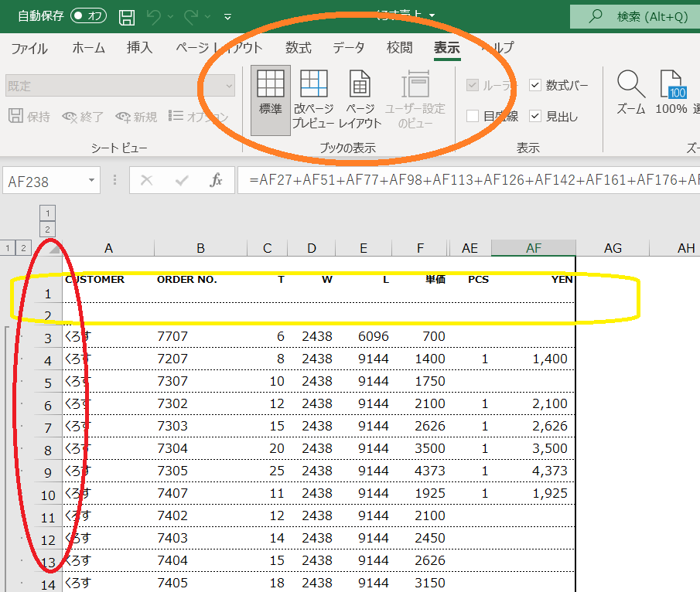Click the Save floppy disk icon
Viewport: 700px width, 592px height.
pyautogui.click(x=127, y=17)
